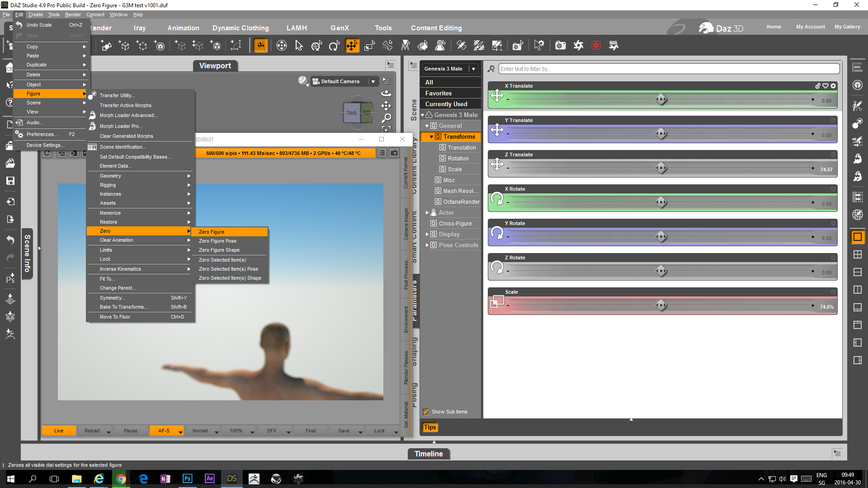
Task: Choose Zero Figure Pose menu entry
Action: 217,241
